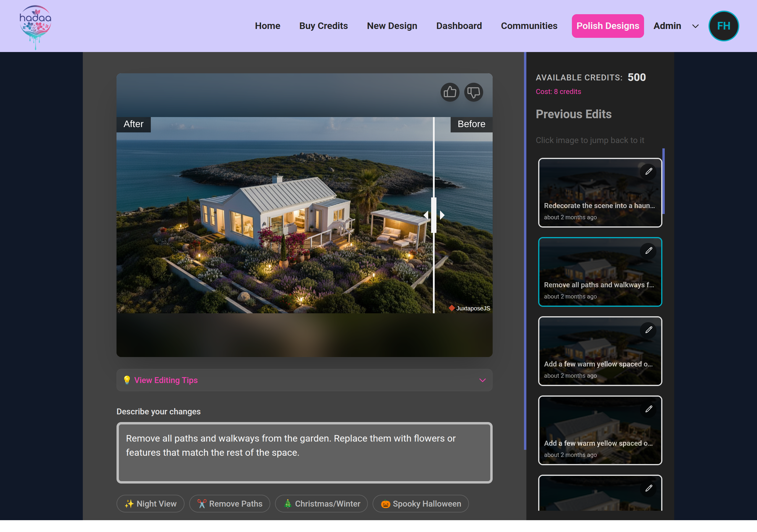Viewport: 757px width, 532px height.
Task: Select the Add a few warm yellow edit thumbnail
Action: pos(600,351)
